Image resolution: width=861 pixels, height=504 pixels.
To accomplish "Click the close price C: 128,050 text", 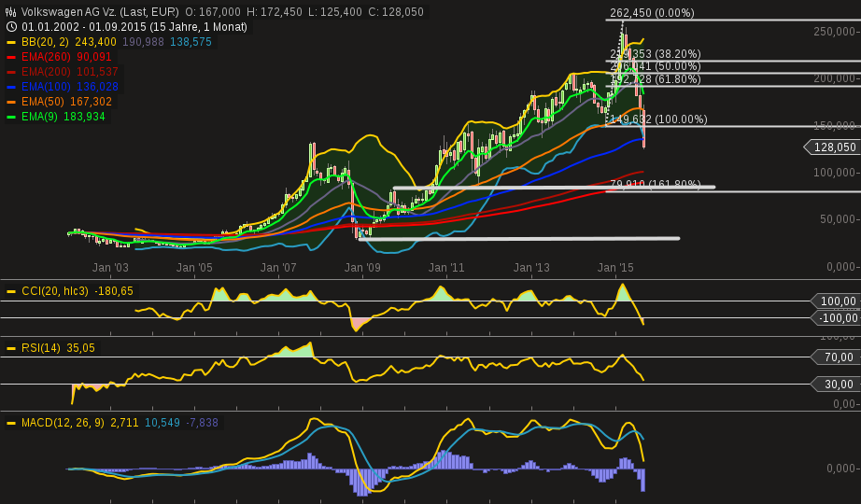I will click(x=396, y=11).
